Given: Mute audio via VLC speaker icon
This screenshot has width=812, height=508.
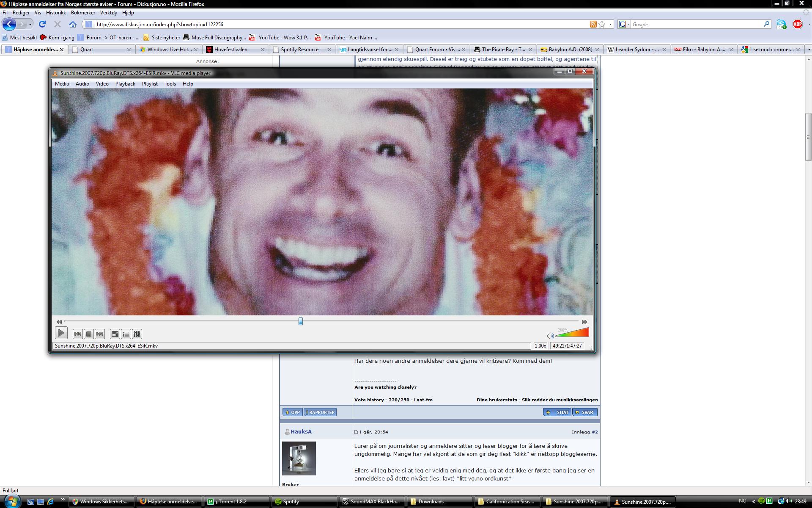Looking at the screenshot, I should coord(550,336).
